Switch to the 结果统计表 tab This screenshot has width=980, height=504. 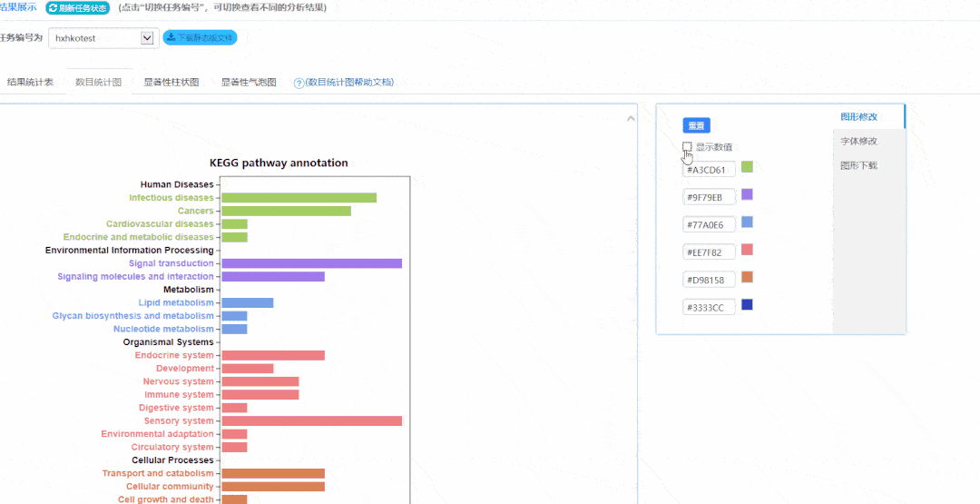coord(30,83)
